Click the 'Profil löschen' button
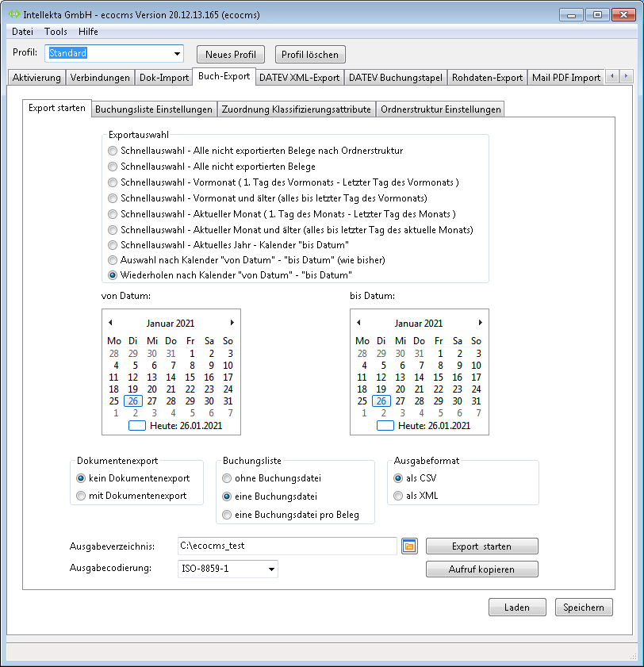The height and width of the screenshot is (667, 644). pos(310,55)
